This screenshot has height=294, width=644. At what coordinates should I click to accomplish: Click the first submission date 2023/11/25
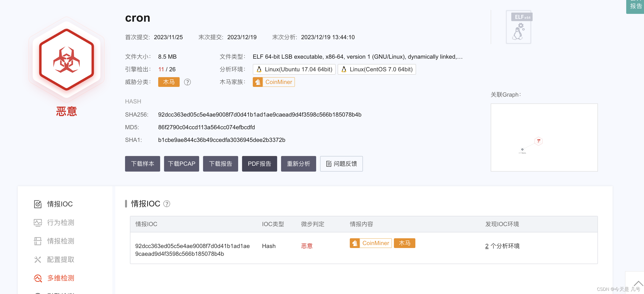click(168, 37)
